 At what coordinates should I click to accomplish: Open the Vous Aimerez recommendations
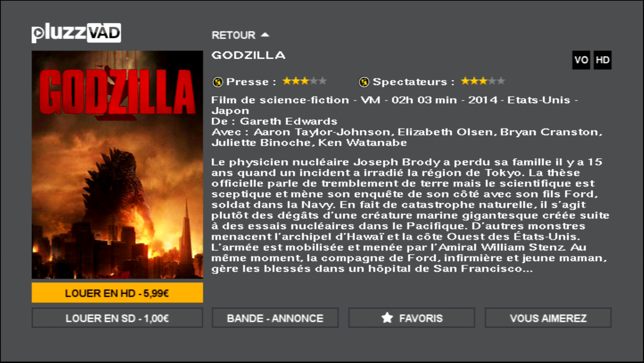pos(548,318)
